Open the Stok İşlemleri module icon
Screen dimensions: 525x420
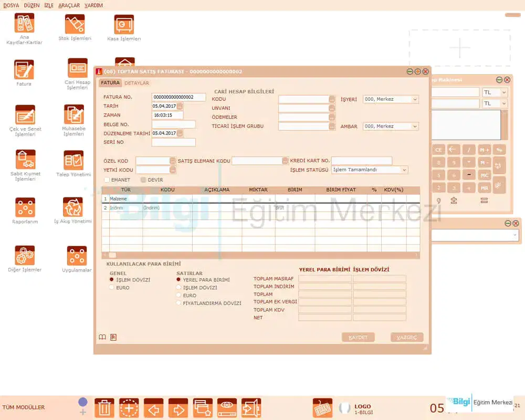click(75, 25)
